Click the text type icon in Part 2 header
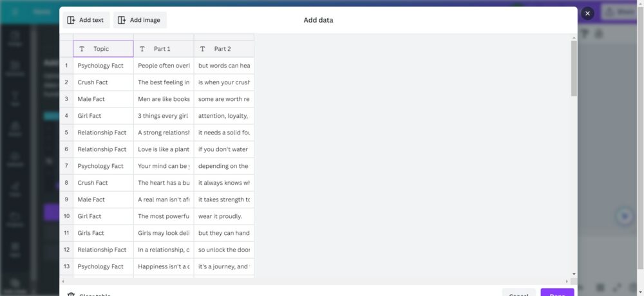 (x=202, y=49)
